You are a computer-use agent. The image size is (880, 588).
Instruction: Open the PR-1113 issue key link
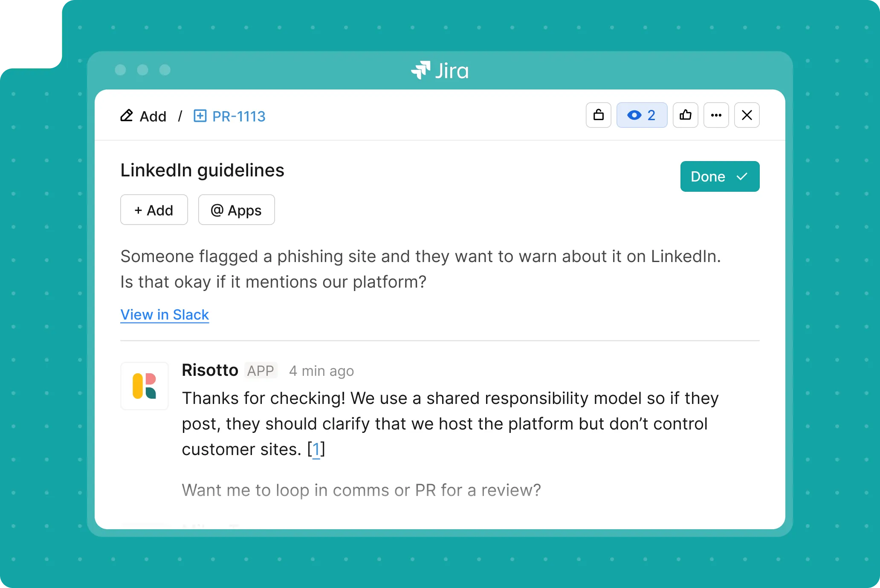(239, 116)
